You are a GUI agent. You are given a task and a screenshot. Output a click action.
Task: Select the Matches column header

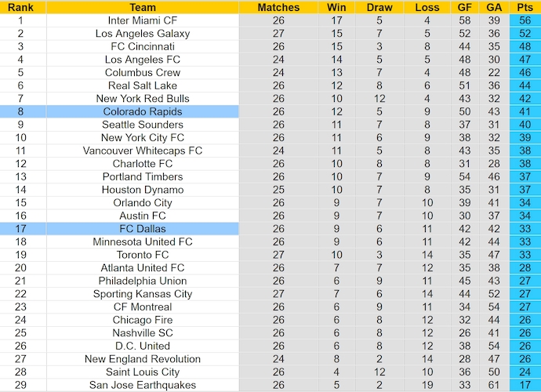pyautogui.click(x=278, y=7)
